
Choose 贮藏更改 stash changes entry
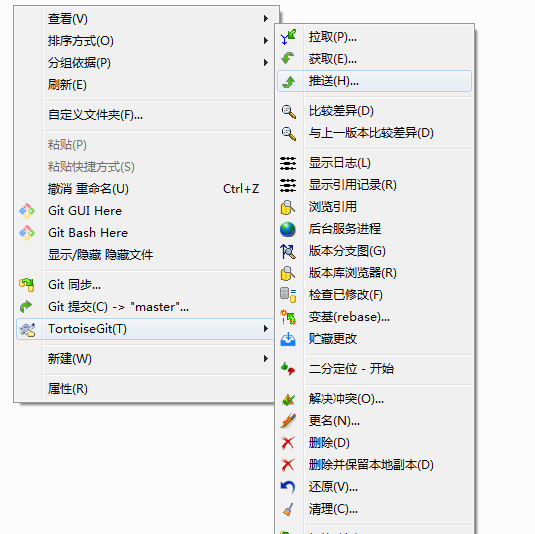(x=374, y=339)
